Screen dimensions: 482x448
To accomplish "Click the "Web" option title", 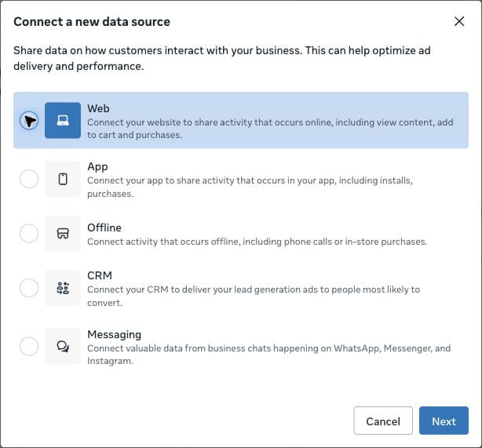I will click(98, 108).
